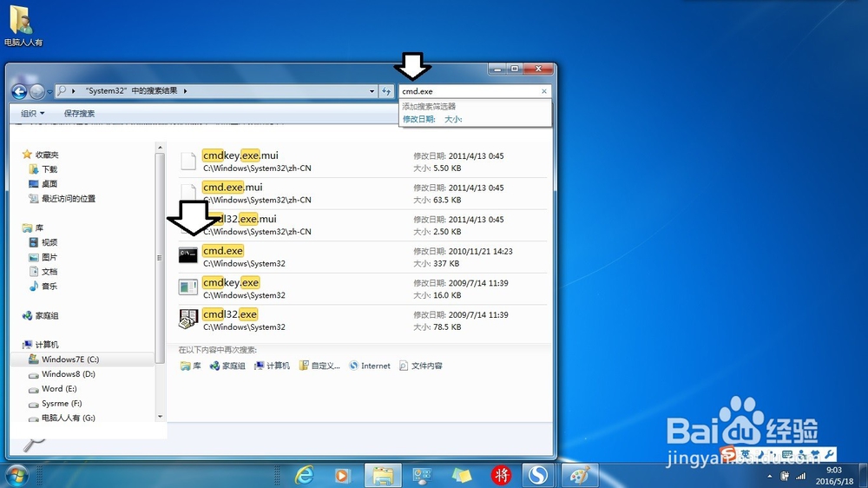Open recent pages dropdown arrow
This screenshot has height=488, width=868.
tap(49, 92)
